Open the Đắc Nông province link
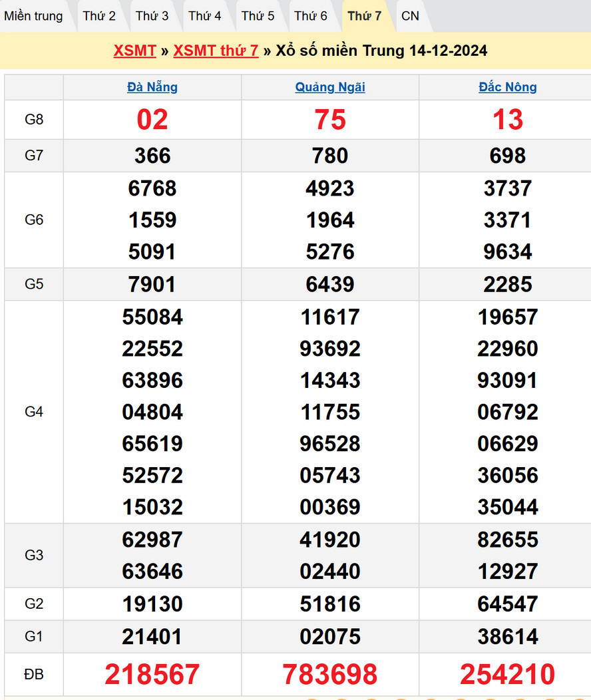This screenshot has width=591, height=700. tap(508, 87)
